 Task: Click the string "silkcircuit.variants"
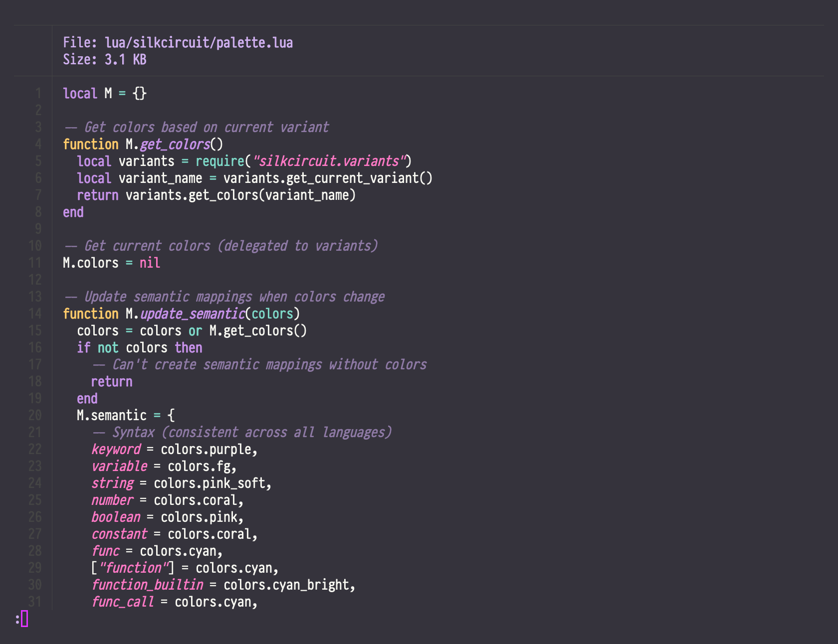[x=329, y=161]
